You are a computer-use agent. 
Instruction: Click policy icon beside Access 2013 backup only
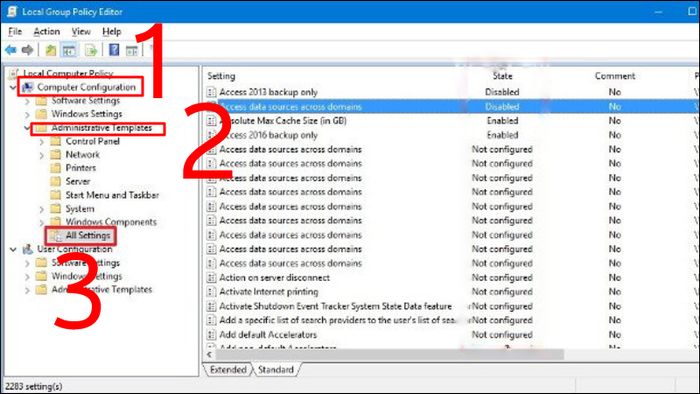pos(211,92)
